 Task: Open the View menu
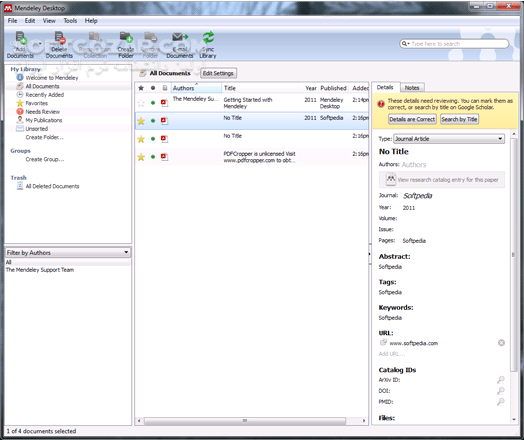coord(49,21)
